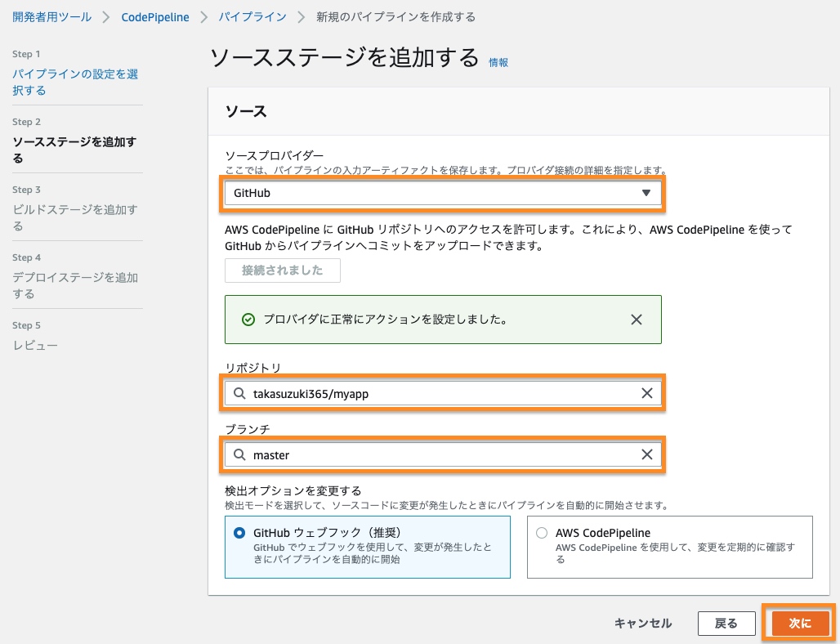Click キャンセル to cancel pipeline creation
The height and width of the screenshot is (644, 840).
tap(643, 624)
